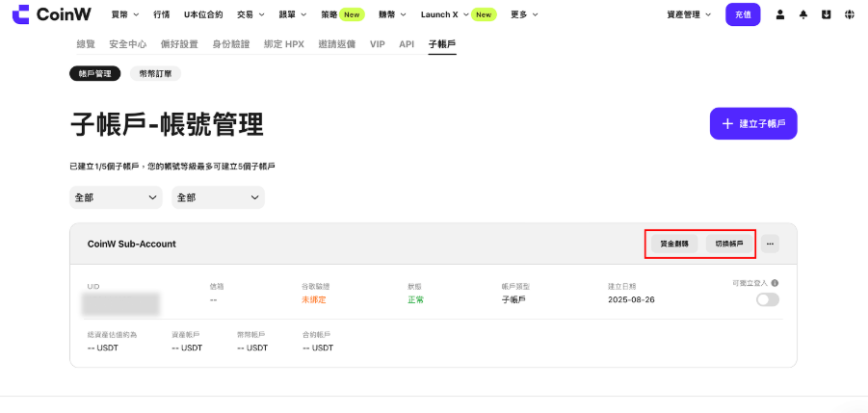868x413 pixels.
Task: Click the 合約帳戶 label
Action: (x=317, y=334)
